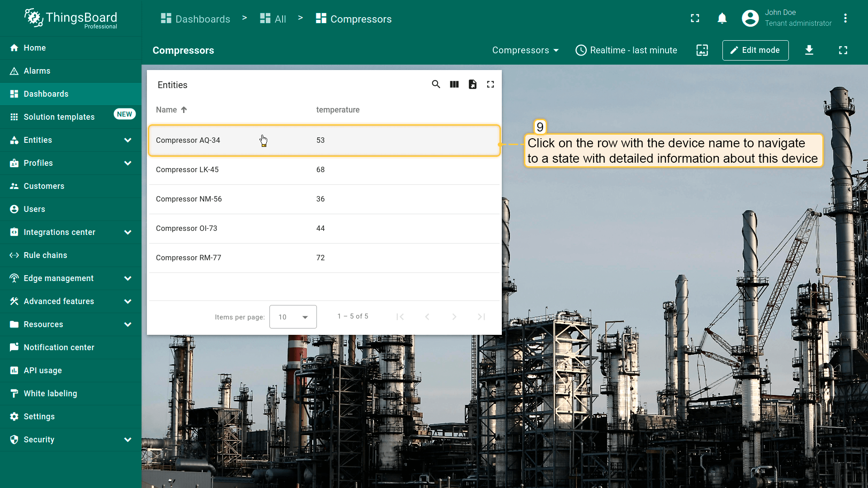Click the export widget data icon

click(472, 84)
